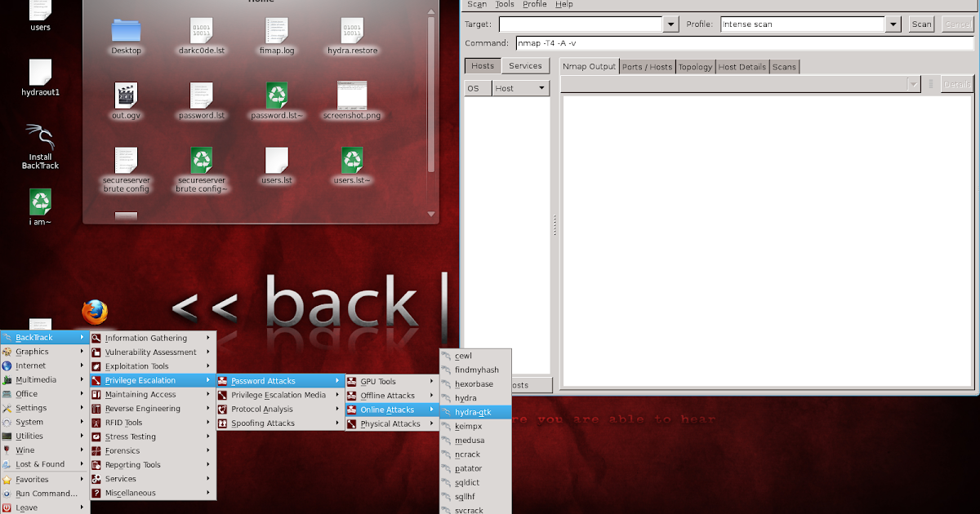
Task: Open darkc0de.lst file icon
Action: point(202,31)
